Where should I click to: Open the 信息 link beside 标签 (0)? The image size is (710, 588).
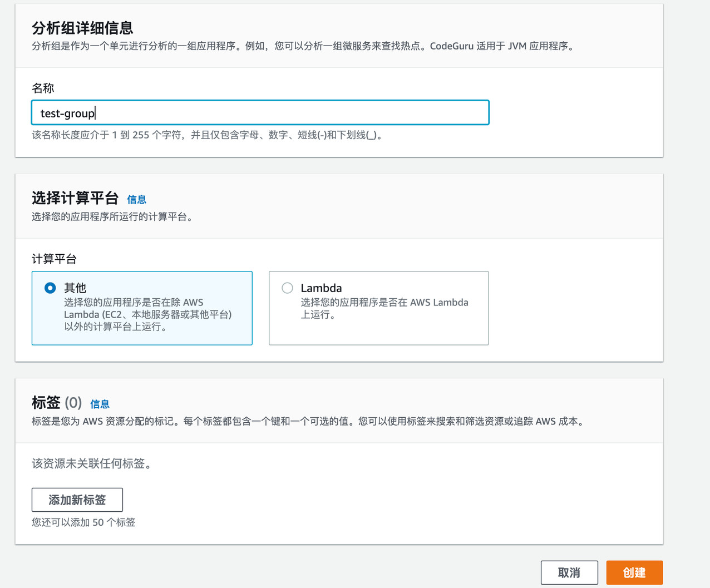pyautogui.click(x=100, y=404)
